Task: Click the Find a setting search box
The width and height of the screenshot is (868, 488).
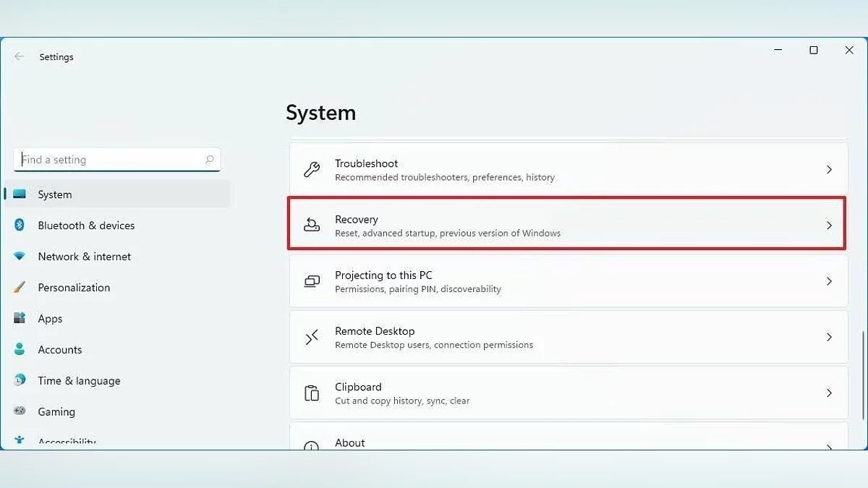Action: pyautogui.click(x=117, y=160)
